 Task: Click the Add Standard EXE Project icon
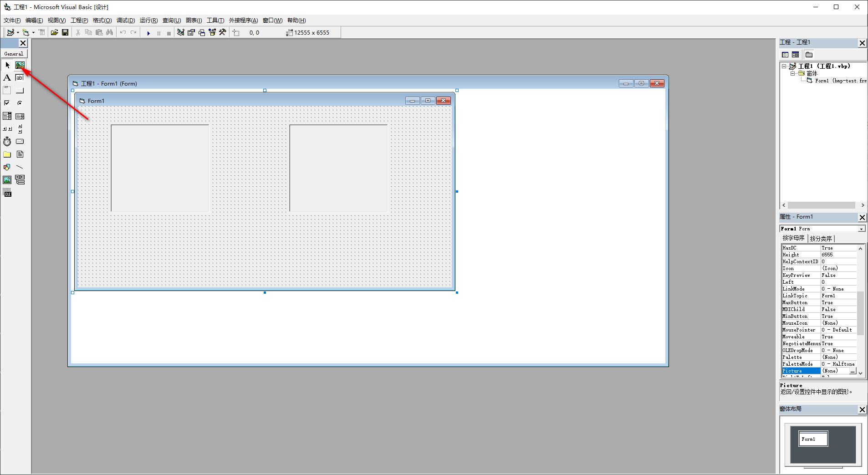click(10, 32)
